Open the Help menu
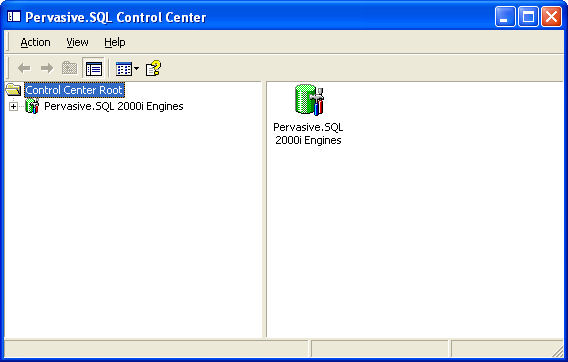Image resolution: width=568 pixels, height=362 pixels. [x=114, y=42]
